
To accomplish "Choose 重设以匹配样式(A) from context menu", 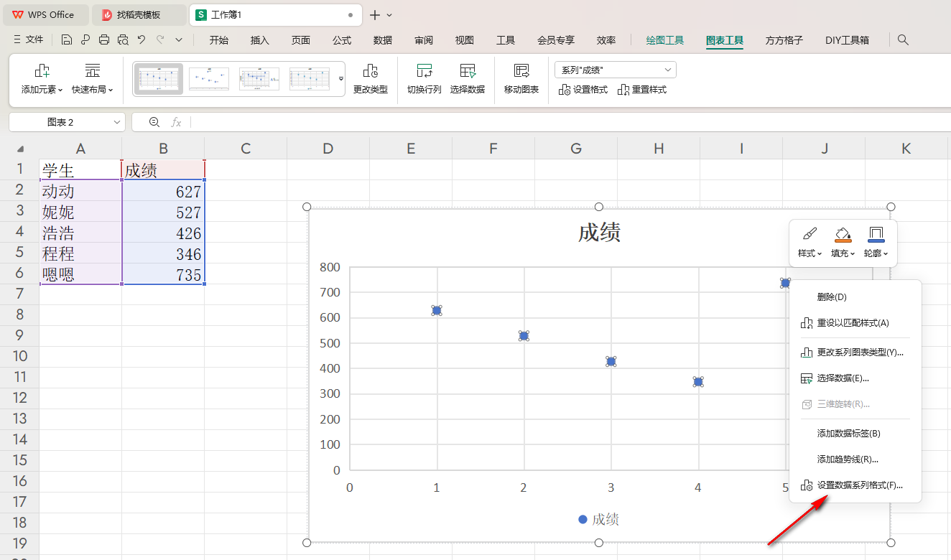I will [x=855, y=323].
